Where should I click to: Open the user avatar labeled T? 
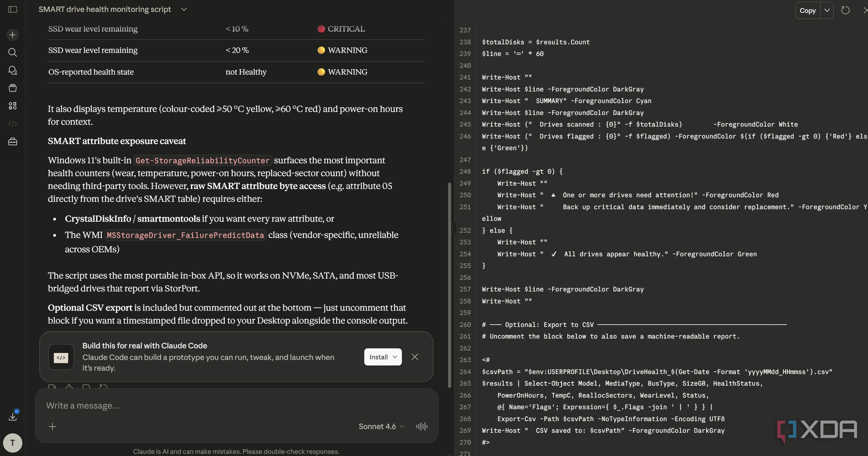(x=13, y=443)
